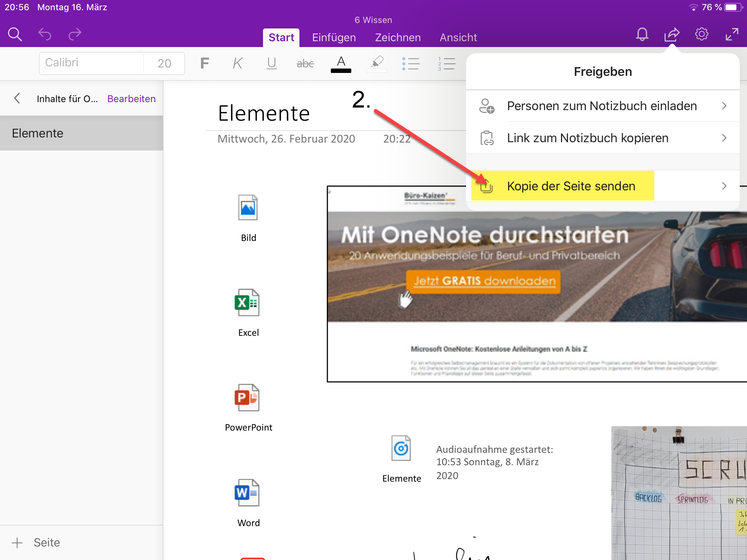Choose the font color A button

pos(341,64)
